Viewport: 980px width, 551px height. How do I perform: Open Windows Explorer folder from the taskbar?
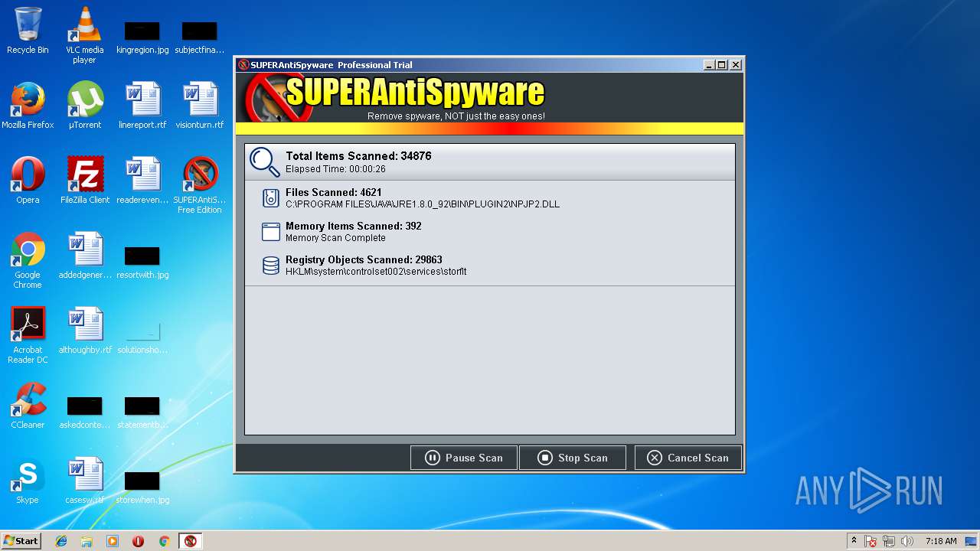pyautogui.click(x=87, y=541)
